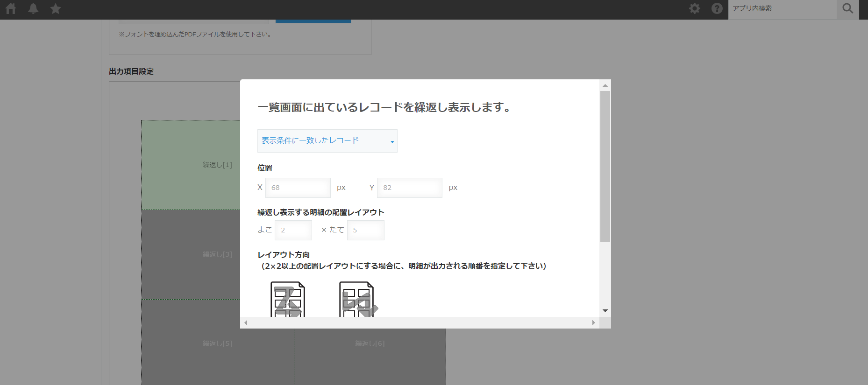Select the 繰返し[3] layout cell
Image resolution: width=868 pixels, height=385 pixels.
click(x=191, y=254)
